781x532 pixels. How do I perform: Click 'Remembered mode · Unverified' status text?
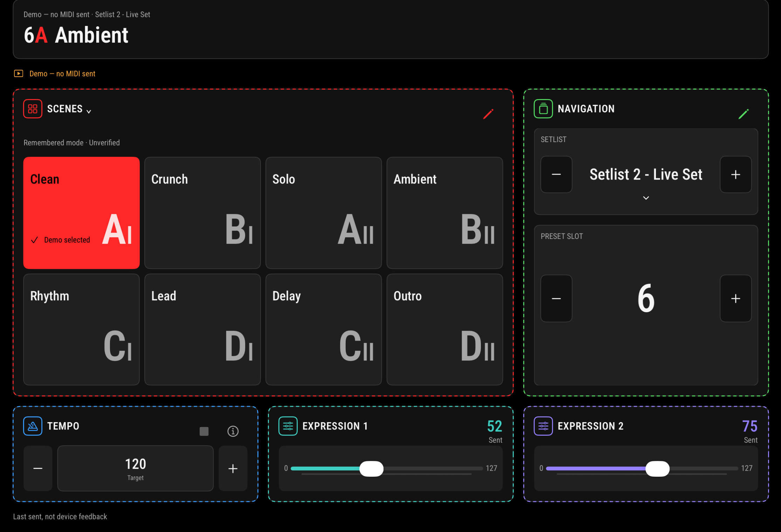click(71, 143)
